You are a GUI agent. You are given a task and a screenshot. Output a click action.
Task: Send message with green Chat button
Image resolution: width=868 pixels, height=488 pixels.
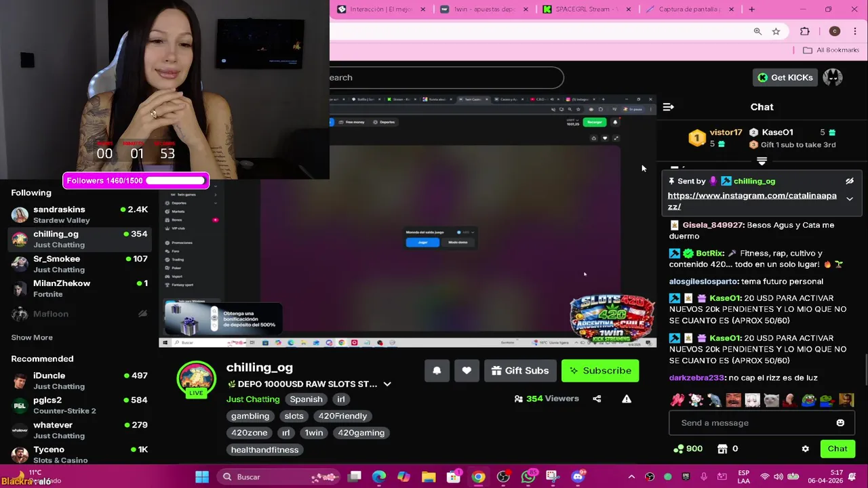pyautogui.click(x=837, y=449)
